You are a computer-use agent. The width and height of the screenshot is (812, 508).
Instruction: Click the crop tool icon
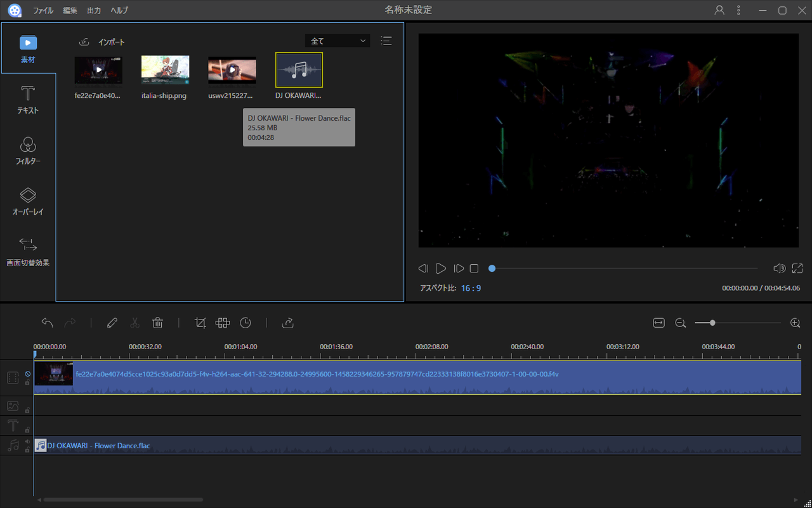[x=200, y=323]
